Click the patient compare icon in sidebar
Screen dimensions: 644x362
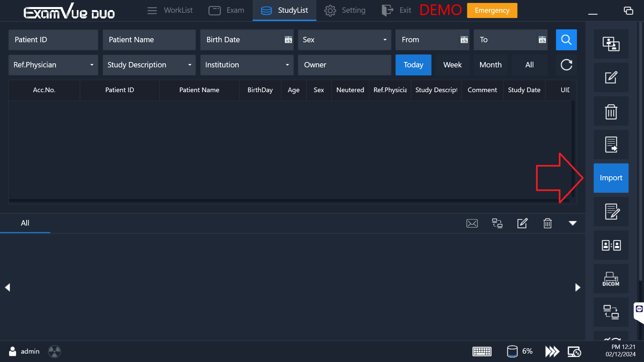click(x=611, y=245)
